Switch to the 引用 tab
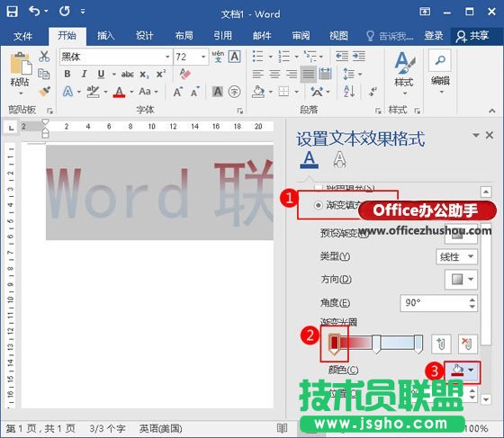 coord(223,36)
